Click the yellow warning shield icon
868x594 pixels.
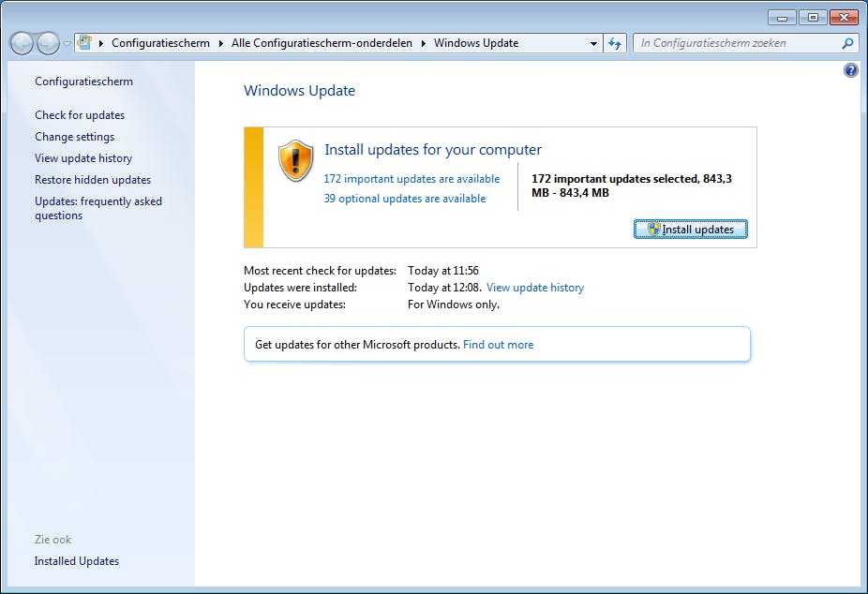coord(295,161)
